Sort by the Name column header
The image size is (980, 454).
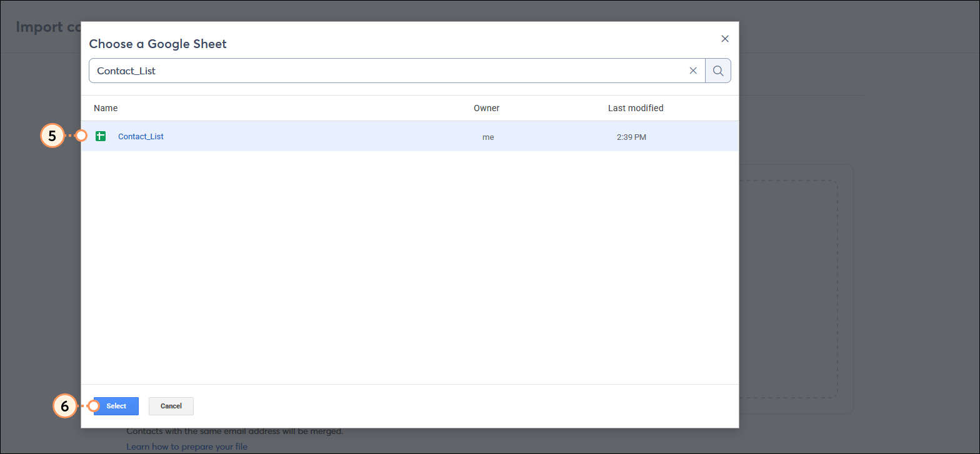point(106,108)
